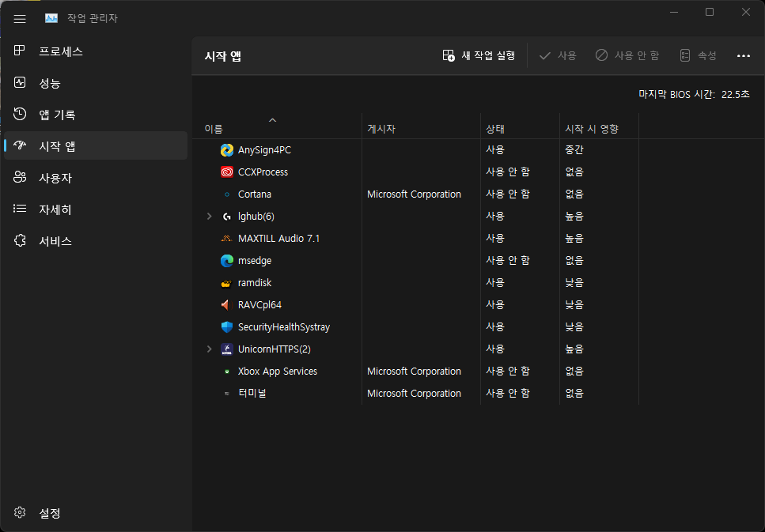Switch to the 자세히 tab
Image resolution: width=765 pixels, height=532 pixels.
click(96, 209)
